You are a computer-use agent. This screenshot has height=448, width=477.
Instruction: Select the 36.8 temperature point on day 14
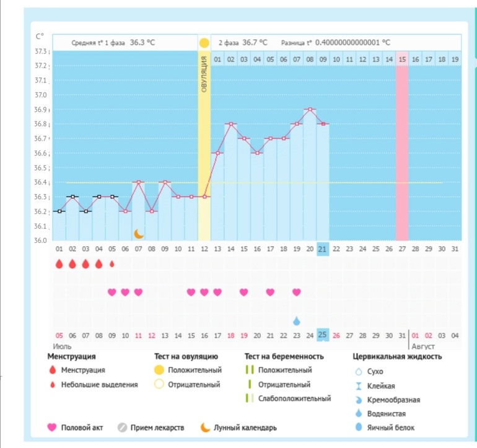click(230, 124)
